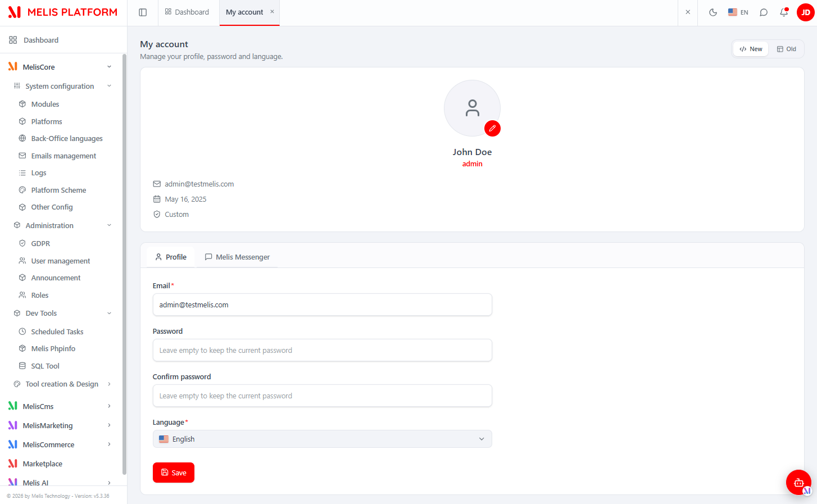The width and height of the screenshot is (817, 504).
Task: Select the Profile tab
Action: point(171,257)
